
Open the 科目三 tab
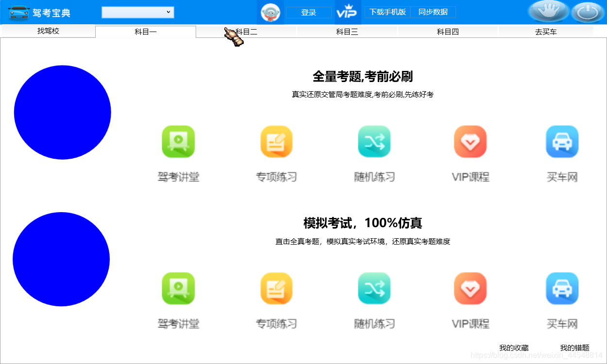click(347, 32)
